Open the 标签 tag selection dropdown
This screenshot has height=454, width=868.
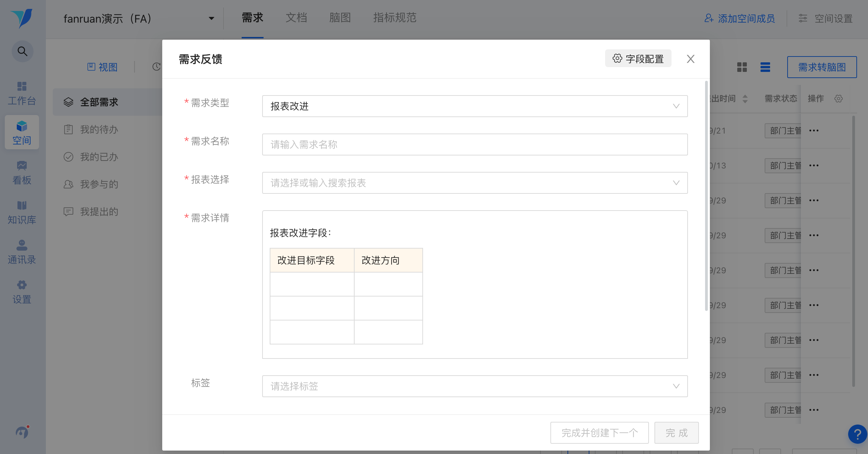pyautogui.click(x=475, y=386)
